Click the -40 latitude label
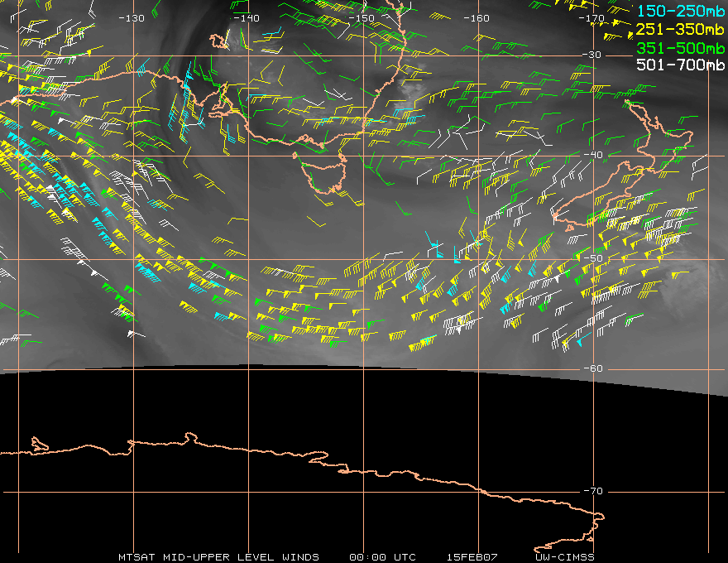 593,155
